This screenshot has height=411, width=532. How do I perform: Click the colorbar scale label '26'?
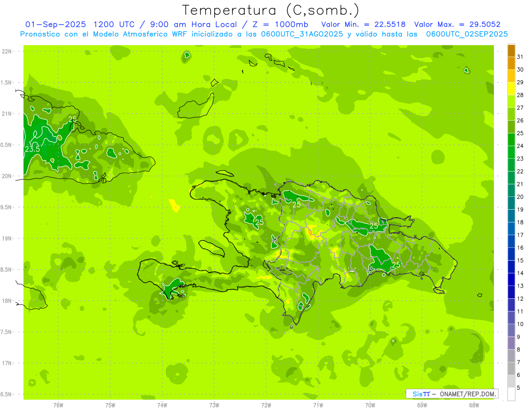pos(520,120)
